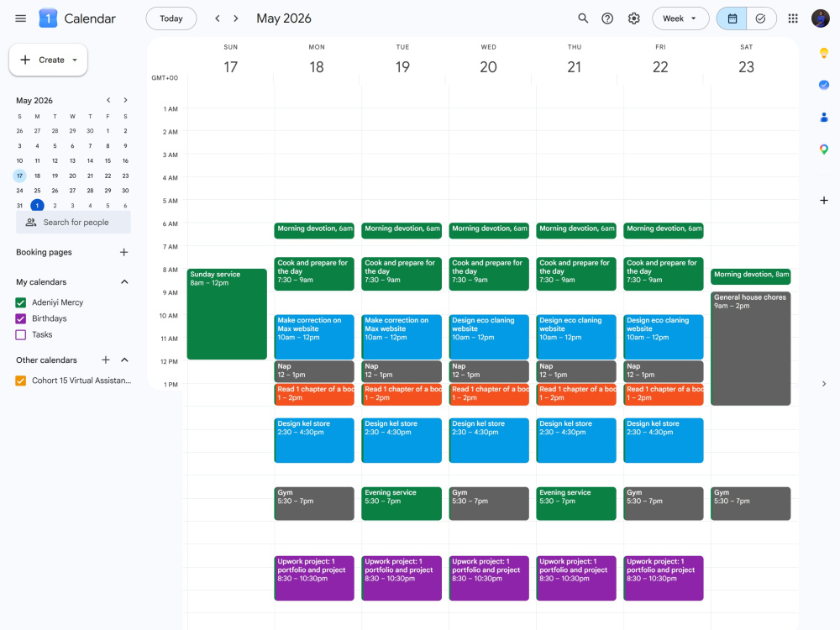The width and height of the screenshot is (840, 630).
Task: Click the Calendar logo icon
Action: pyautogui.click(x=48, y=18)
